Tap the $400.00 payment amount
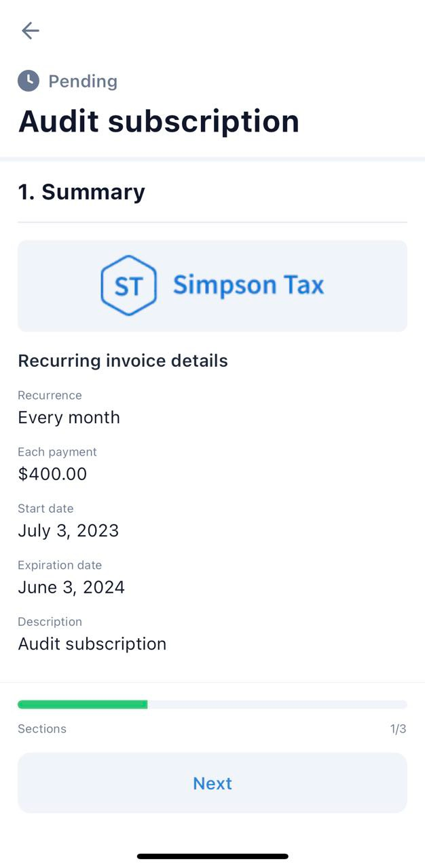 pos(52,474)
